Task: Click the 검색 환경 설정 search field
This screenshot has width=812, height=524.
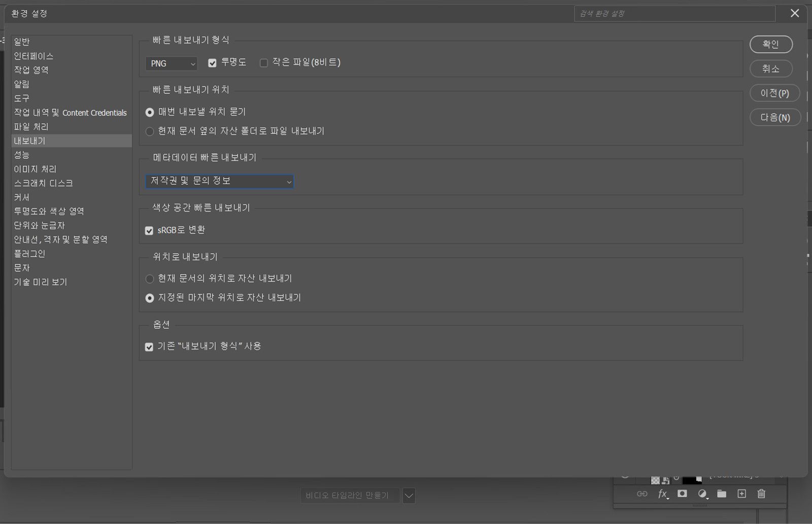Action: tap(674, 14)
